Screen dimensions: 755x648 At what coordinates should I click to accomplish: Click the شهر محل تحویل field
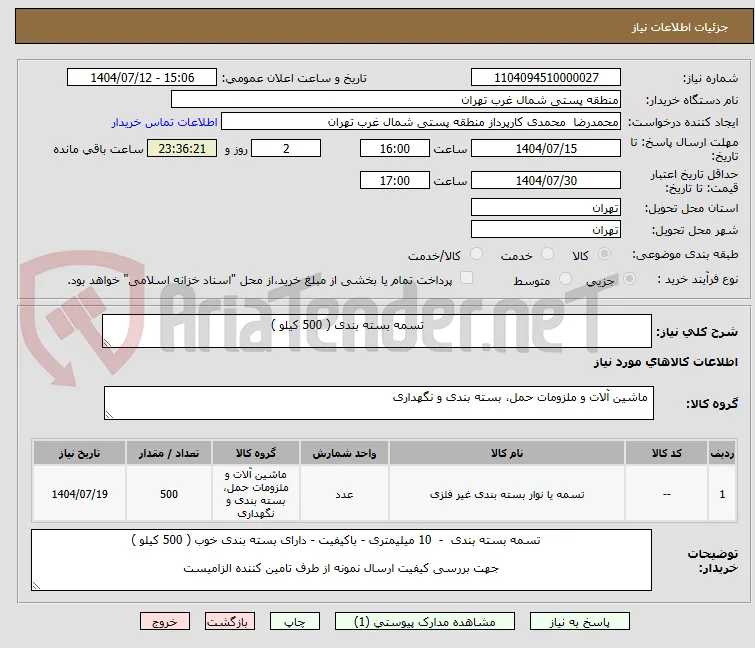(x=546, y=230)
